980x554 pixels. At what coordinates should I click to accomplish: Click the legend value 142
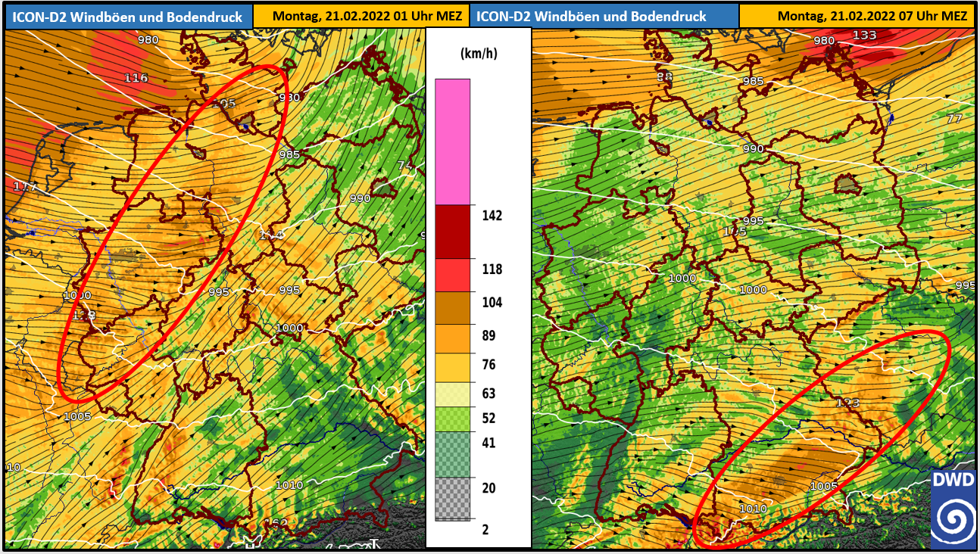[x=492, y=216]
